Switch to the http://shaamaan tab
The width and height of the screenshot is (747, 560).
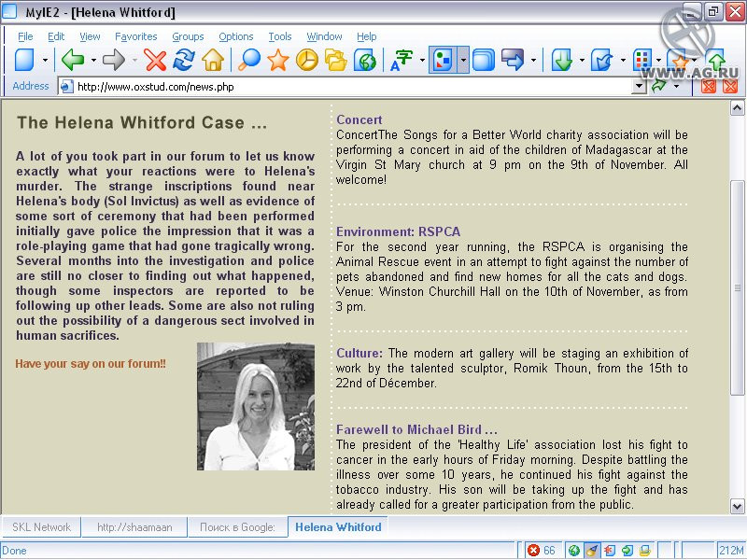click(x=134, y=527)
